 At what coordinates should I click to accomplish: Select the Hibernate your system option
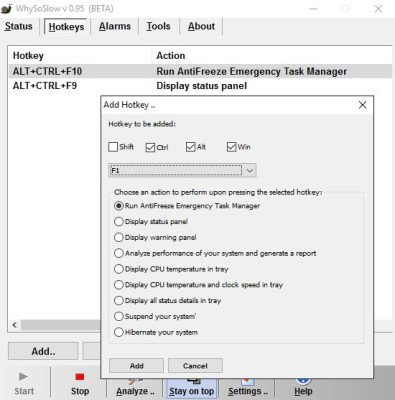tap(119, 332)
